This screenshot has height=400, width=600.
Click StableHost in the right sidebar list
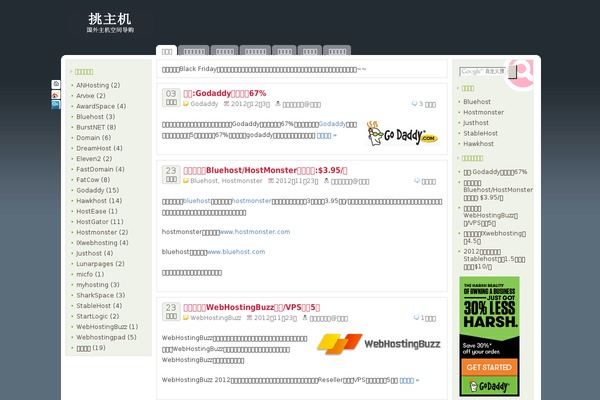click(481, 133)
